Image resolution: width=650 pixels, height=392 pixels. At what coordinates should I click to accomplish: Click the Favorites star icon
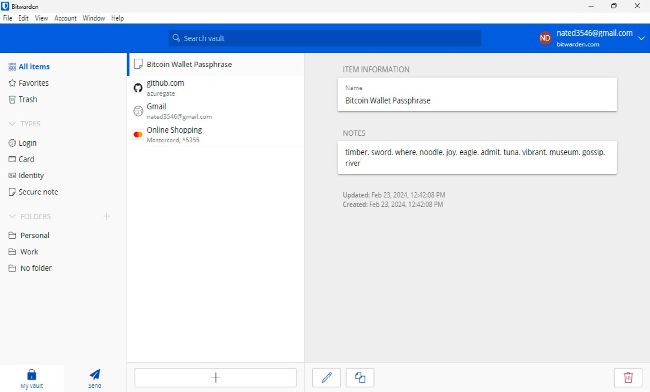point(12,83)
